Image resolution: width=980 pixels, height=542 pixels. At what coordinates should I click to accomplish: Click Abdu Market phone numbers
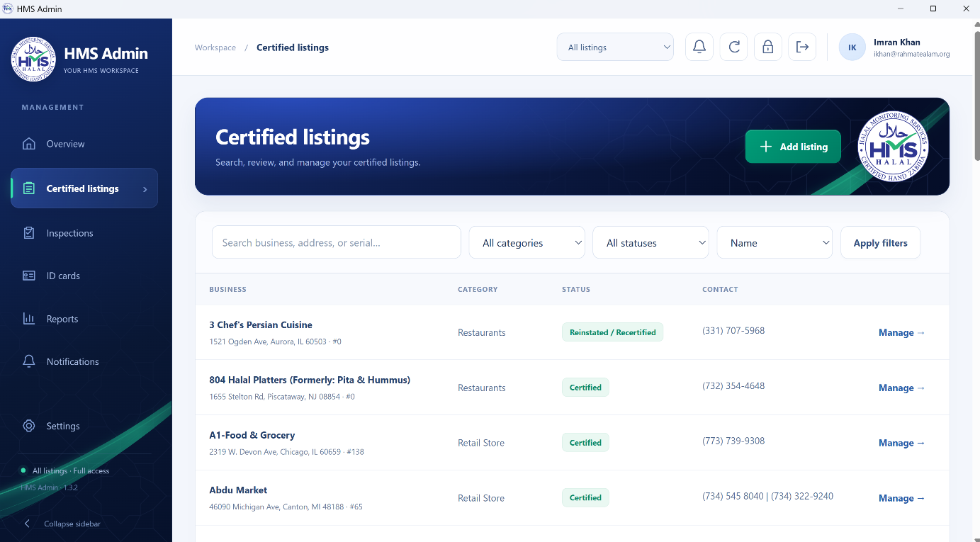tap(767, 496)
